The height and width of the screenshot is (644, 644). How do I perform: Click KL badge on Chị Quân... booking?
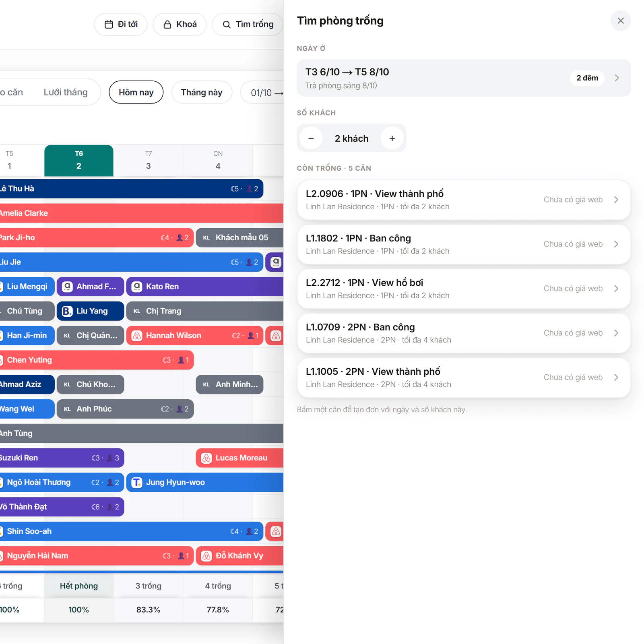(x=67, y=336)
